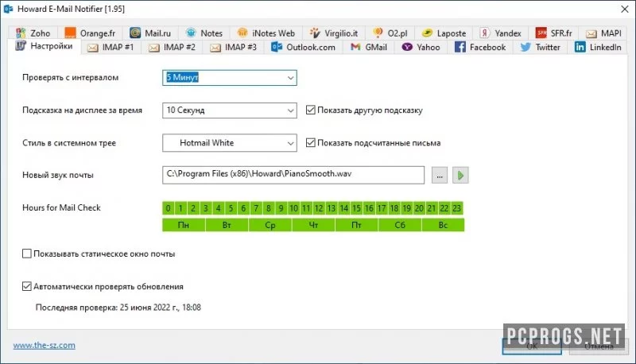Toggle Пн (Monday) mail check day
The height and width of the screenshot is (364, 636).
pyautogui.click(x=184, y=225)
